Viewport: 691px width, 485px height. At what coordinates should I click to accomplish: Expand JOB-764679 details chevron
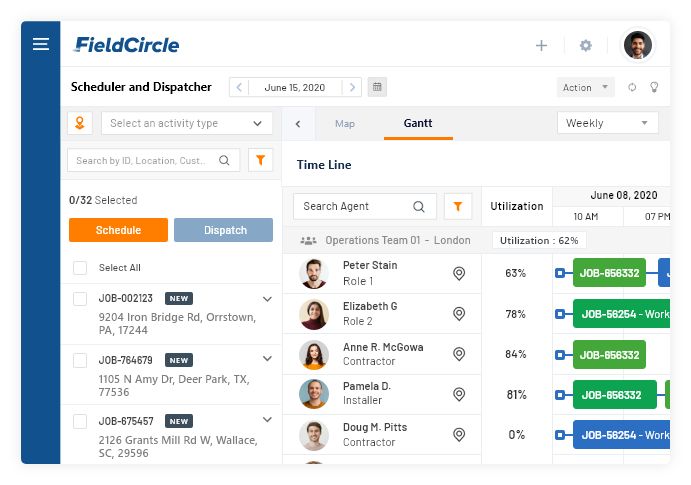[267, 359]
